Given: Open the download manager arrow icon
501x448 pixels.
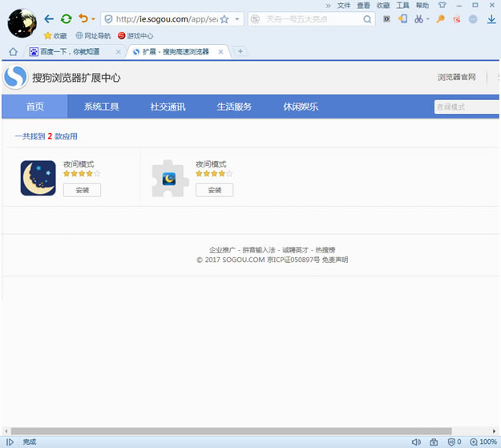Looking at the screenshot, I should [x=491, y=19].
